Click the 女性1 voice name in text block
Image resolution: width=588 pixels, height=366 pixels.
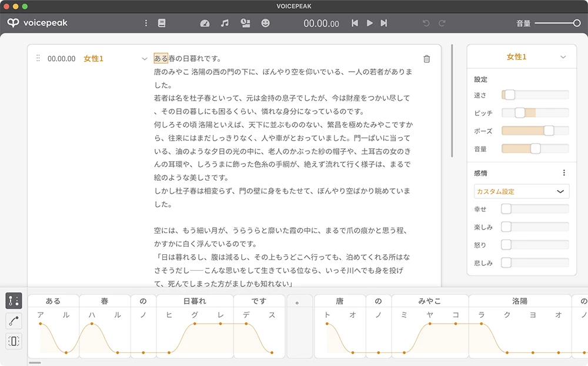pyautogui.click(x=93, y=59)
